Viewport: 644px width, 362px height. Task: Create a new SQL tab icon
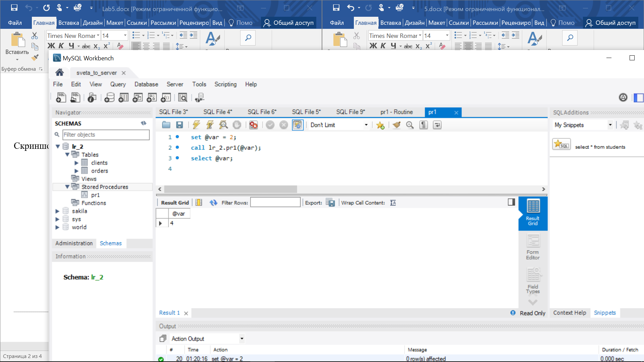(x=61, y=98)
